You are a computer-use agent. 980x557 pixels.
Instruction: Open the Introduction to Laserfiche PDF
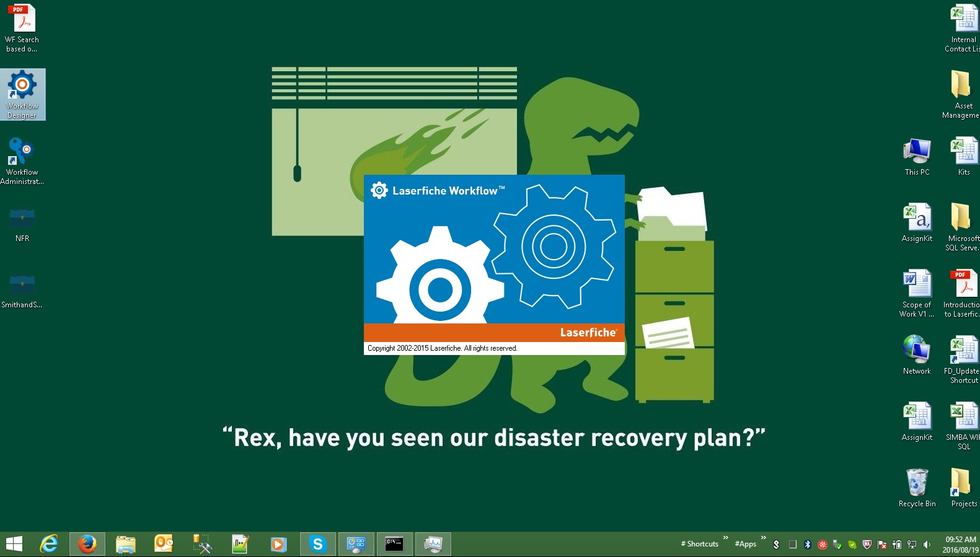pos(962,293)
